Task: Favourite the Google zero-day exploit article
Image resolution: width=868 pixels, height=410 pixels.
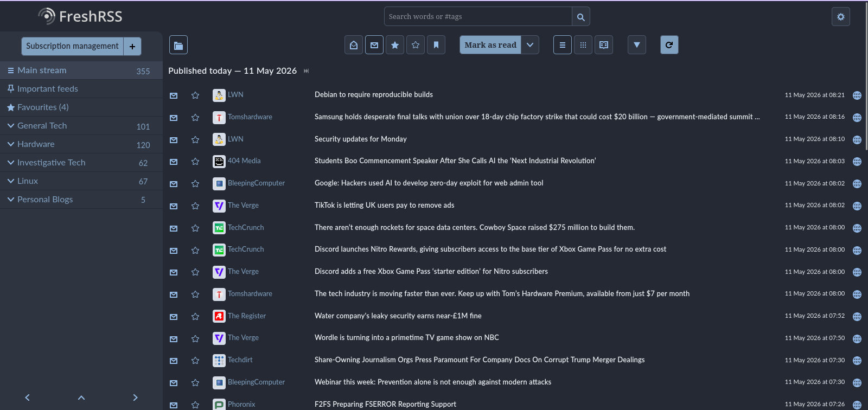Action: tap(195, 184)
